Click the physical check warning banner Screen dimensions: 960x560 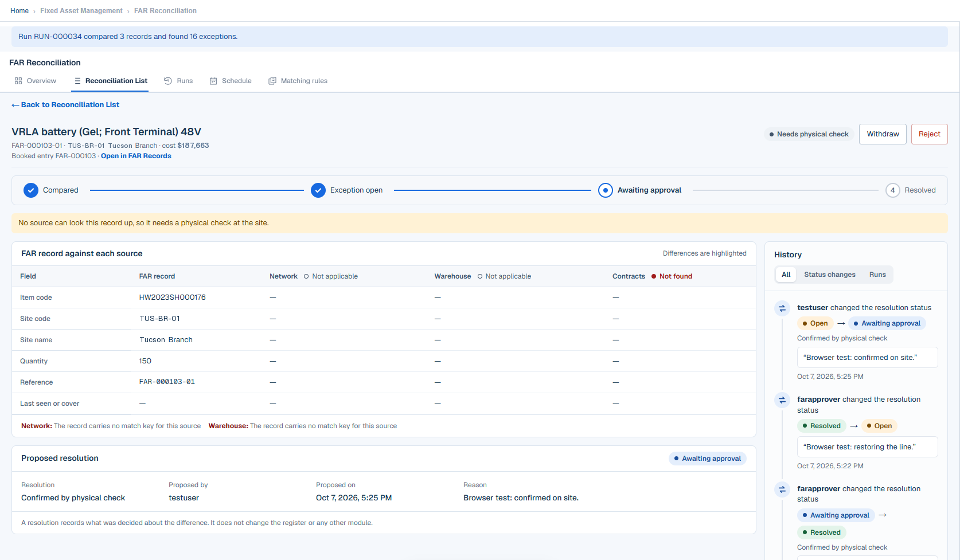click(479, 223)
